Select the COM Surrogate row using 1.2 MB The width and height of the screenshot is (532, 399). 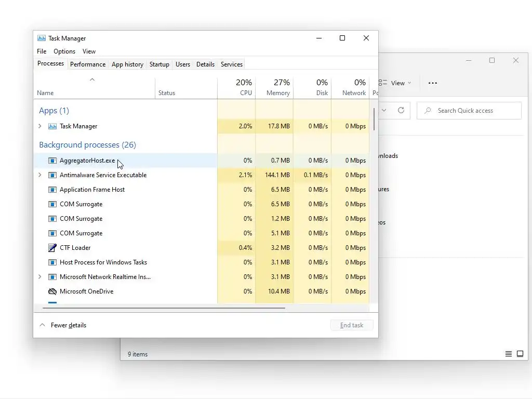pyautogui.click(x=201, y=219)
